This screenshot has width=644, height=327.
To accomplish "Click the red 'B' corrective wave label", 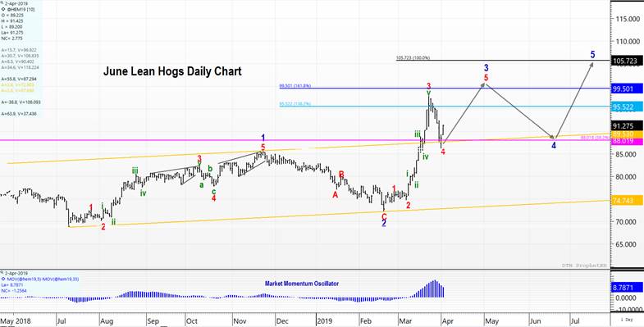I will 341,174.
